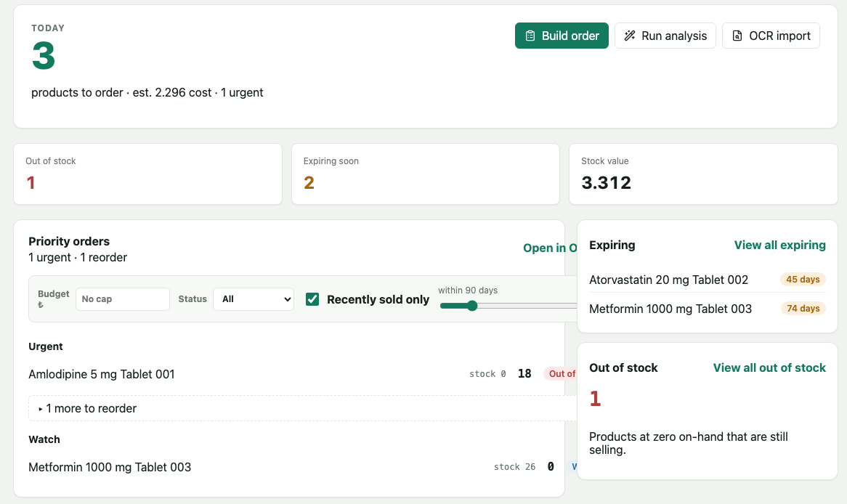Open Amlodipine 5 mg Tablet 001 urgent row
This screenshot has height=504, width=847.
click(x=302, y=374)
